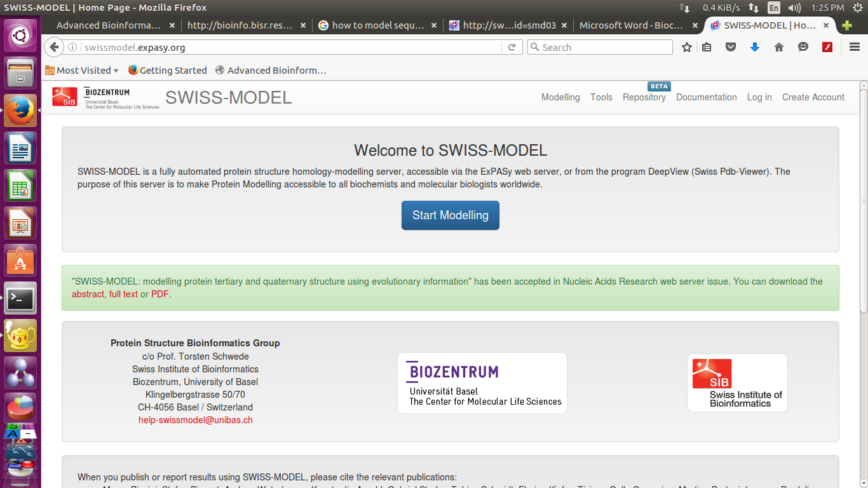This screenshot has width=868, height=488.
Task: Click inside the Search field in the toolbar
Action: 599,47
